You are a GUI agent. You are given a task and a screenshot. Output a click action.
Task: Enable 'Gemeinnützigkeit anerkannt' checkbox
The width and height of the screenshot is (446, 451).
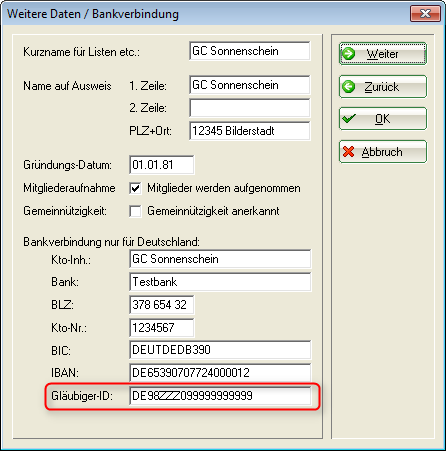click(135, 211)
